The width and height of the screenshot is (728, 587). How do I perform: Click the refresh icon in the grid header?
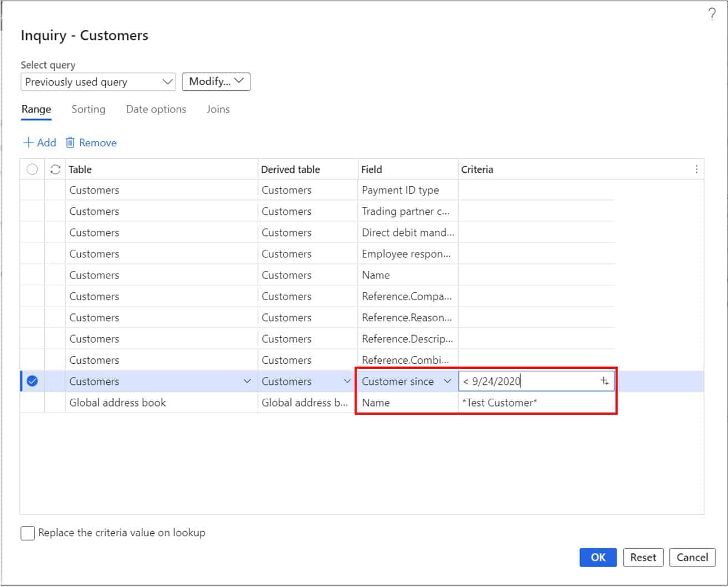pyautogui.click(x=55, y=169)
